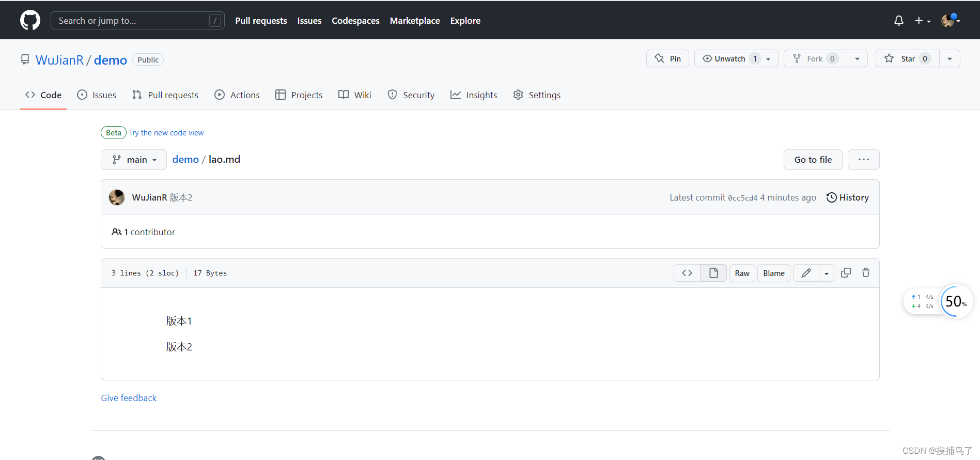Fork the repository
The height and width of the screenshot is (460, 980).
coord(816,58)
